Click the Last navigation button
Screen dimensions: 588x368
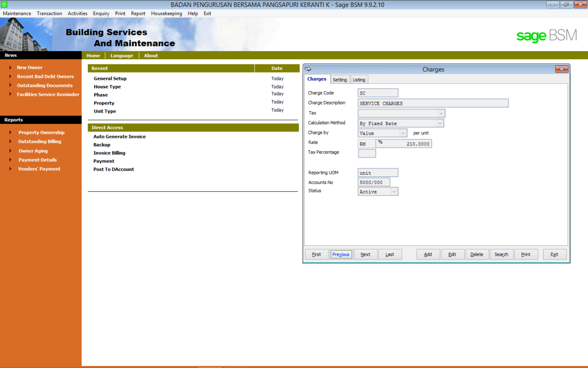coord(390,254)
